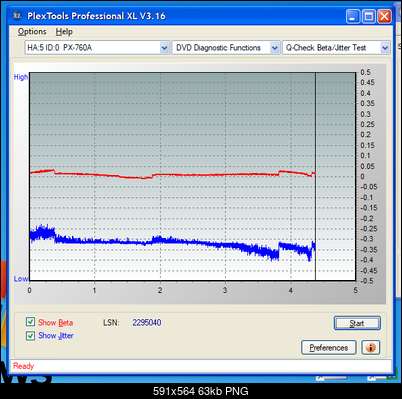Toggle the Show Jitter checkbox
This screenshot has width=402, height=399.
[x=30, y=335]
